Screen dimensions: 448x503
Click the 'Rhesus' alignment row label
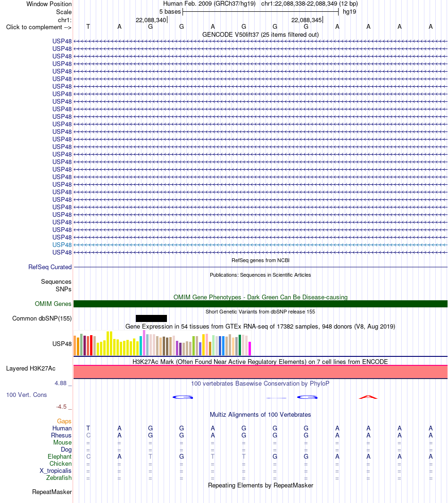click(x=61, y=435)
